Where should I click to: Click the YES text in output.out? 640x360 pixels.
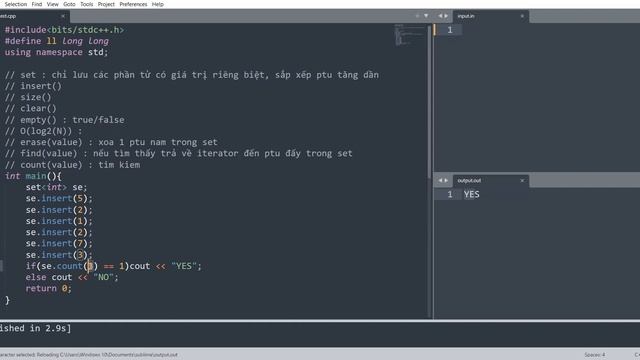click(471, 194)
